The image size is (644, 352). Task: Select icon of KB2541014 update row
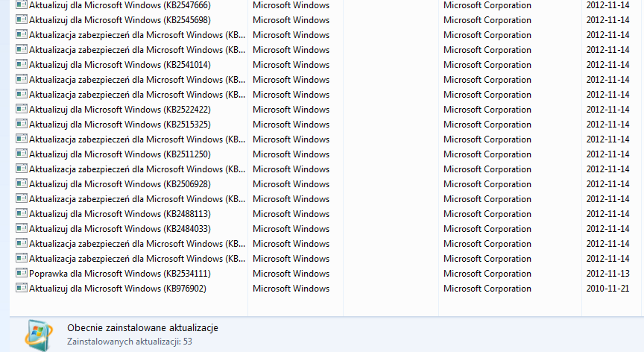coord(22,64)
